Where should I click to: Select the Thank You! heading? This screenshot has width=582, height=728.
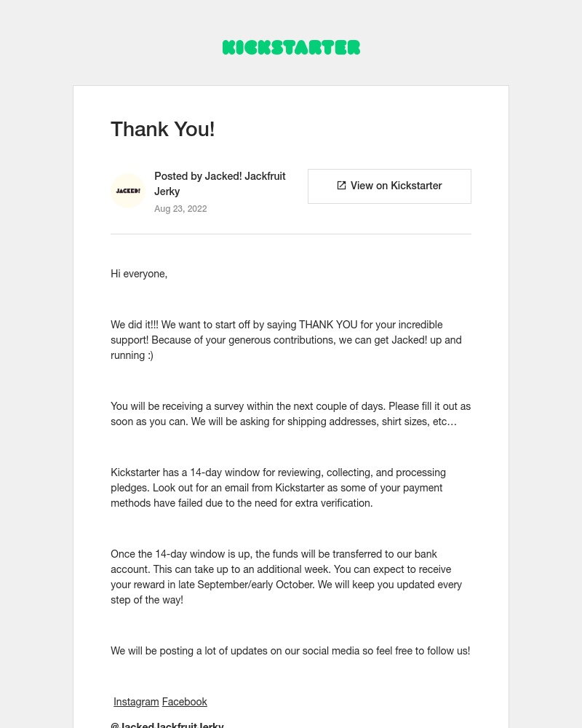tap(162, 129)
